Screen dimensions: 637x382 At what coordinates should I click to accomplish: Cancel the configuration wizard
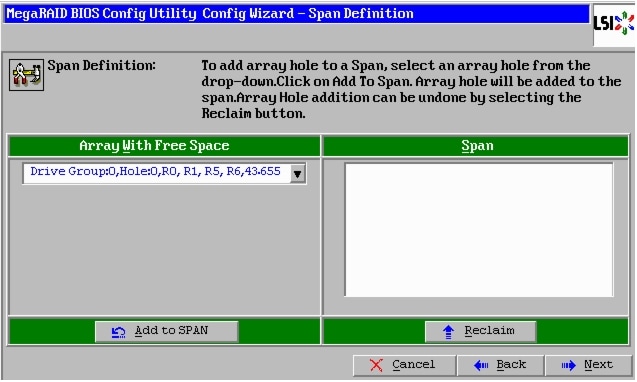[x=404, y=365]
